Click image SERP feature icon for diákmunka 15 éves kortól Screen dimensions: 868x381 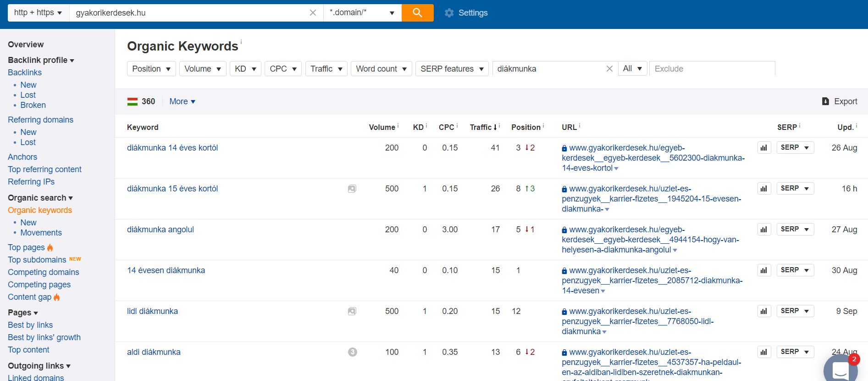pos(352,189)
